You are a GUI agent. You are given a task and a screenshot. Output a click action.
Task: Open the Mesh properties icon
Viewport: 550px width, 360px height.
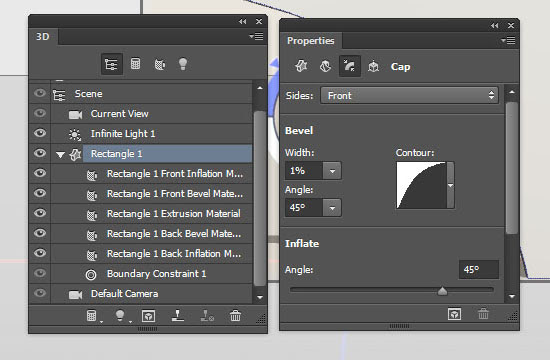(x=301, y=66)
